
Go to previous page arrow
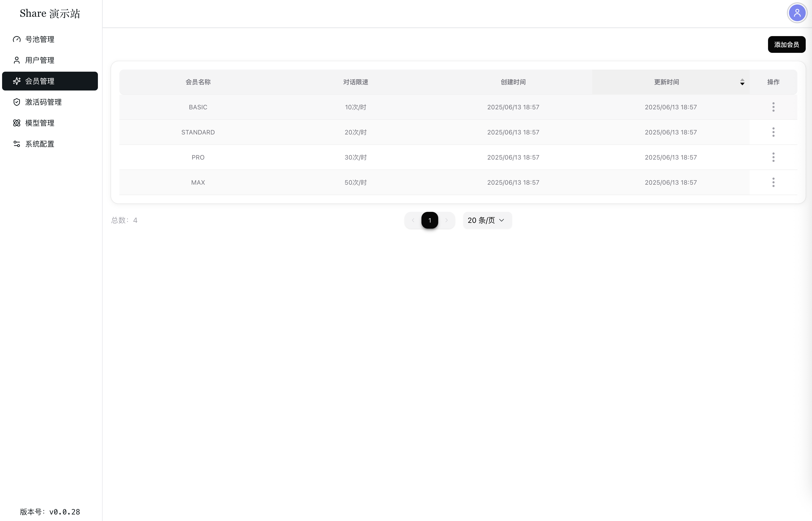click(x=413, y=220)
